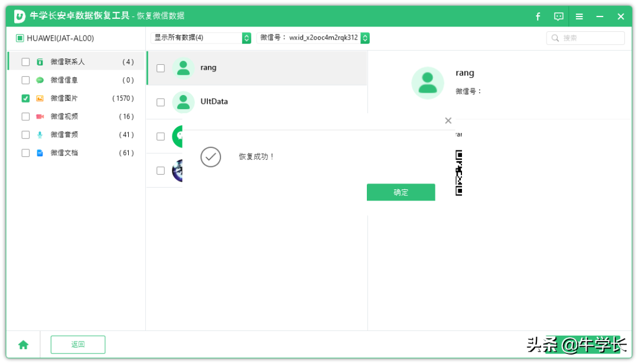Tick the third contact's checkbox
The height and width of the screenshot is (364, 638).
[x=161, y=136]
